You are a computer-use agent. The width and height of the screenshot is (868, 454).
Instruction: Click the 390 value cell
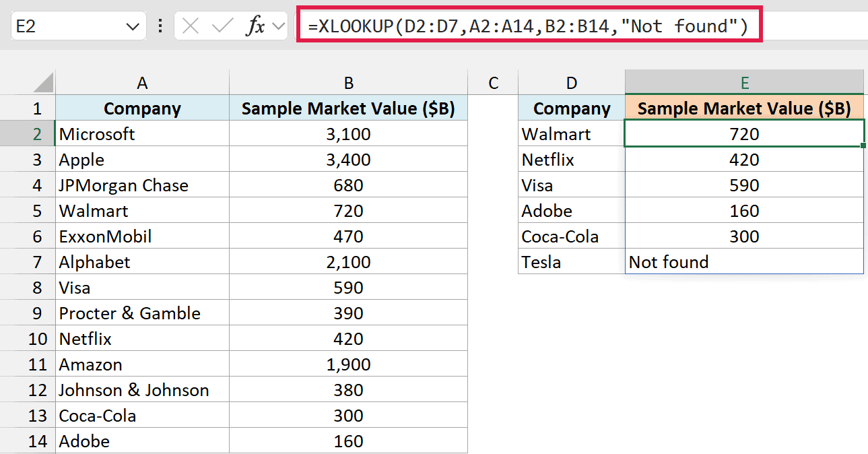[348, 313]
